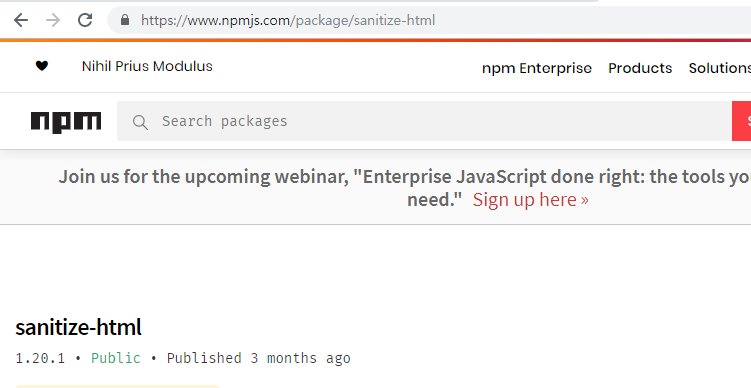Click the browser forward arrow
The height and width of the screenshot is (388, 751).
[53, 20]
